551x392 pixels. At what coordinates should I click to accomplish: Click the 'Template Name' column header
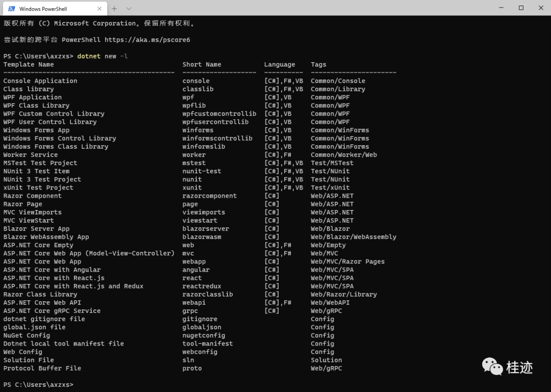tap(29, 64)
